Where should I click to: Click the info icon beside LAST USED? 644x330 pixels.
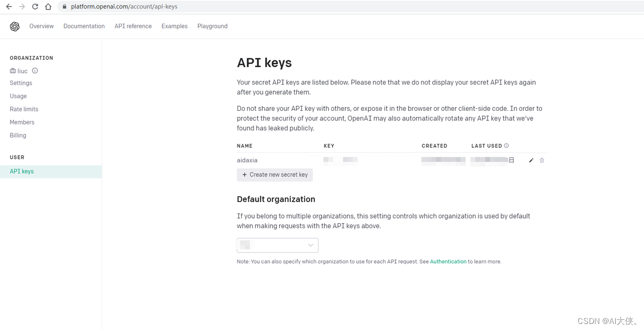[x=506, y=146]
